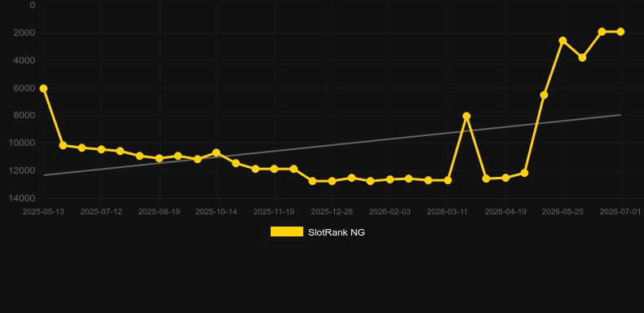The height and width of the screenshot is (313, 644).
Task: Click the x-axis date label 2025-07-12
Action: tap(101, 212)
